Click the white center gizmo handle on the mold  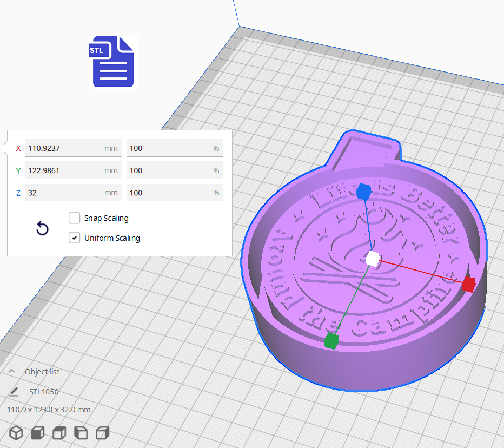(372, 259)
